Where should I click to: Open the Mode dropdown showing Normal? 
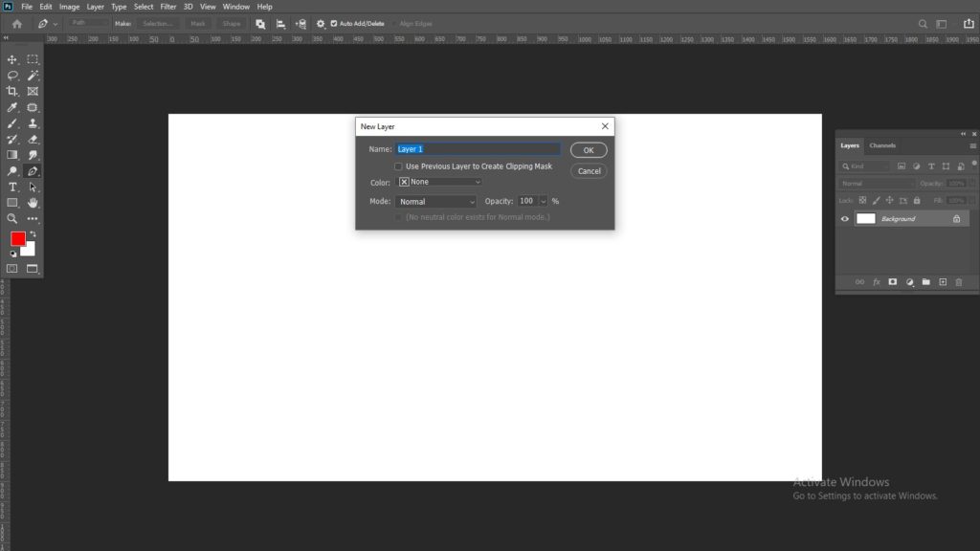[435, 202]
